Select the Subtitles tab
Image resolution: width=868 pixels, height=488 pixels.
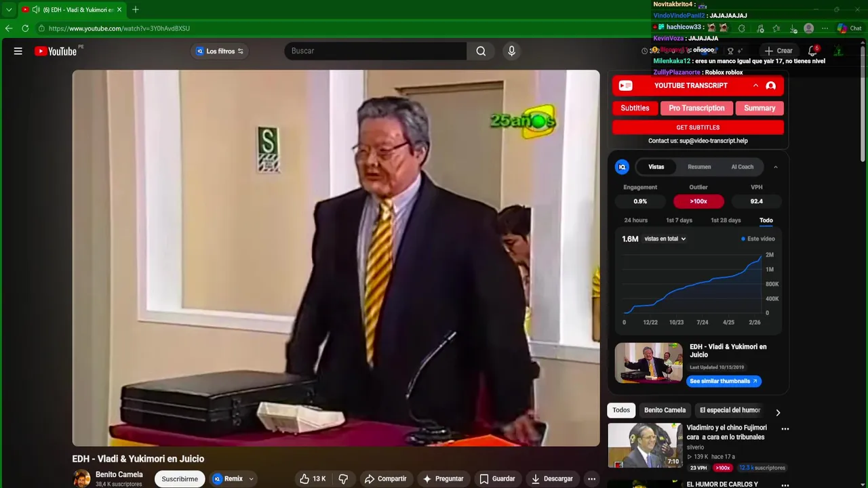pyautogui.click(x=635, y=108)
